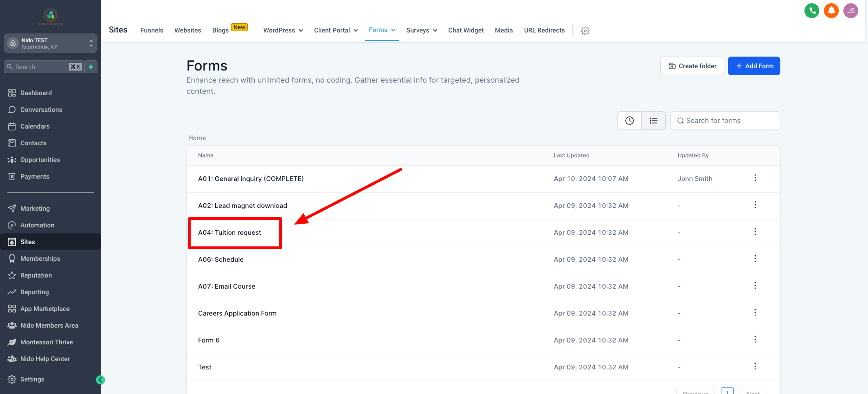
Task: Open the orange notifications bell
Action: 831,11
